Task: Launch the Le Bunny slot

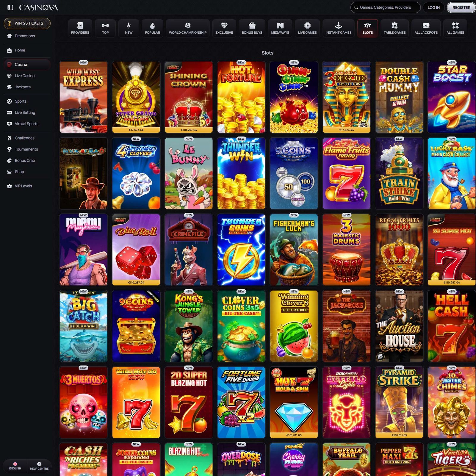Action: pyautogui.click(x=189, y=173)
